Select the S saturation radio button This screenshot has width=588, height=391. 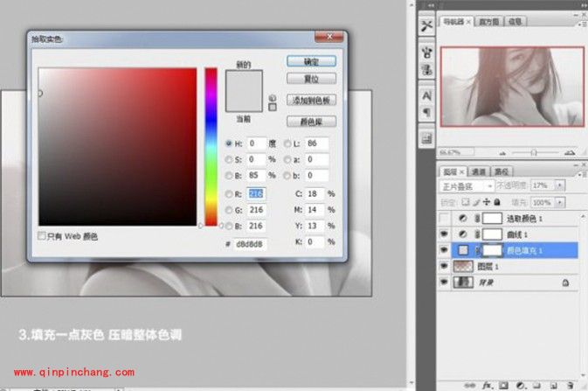(x=229, y=159)
